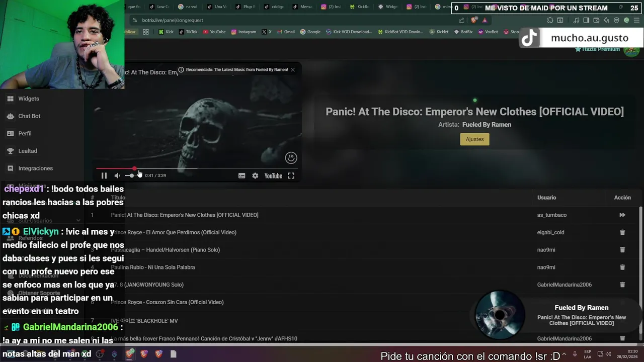Screen dimensions: 644x362
Task: Click user 'elgabi_cold' in Usuario column
Action: click(x=551, y=232)
